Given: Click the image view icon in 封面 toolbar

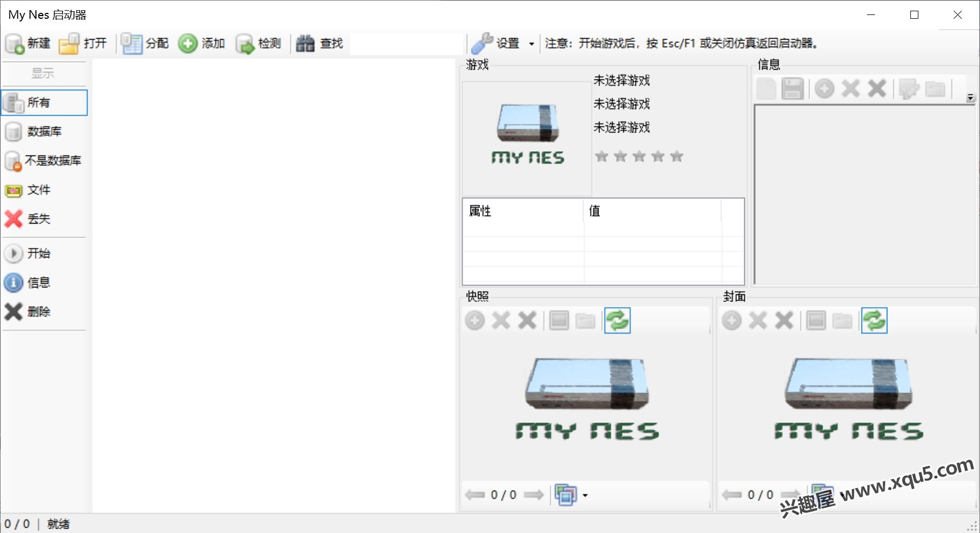Looking at the screenshot, I should point(816,321).
